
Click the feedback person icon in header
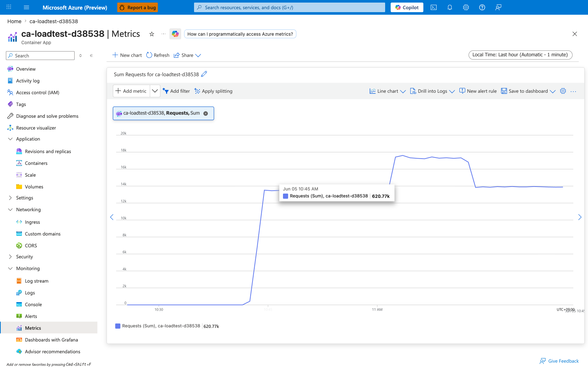pyautogui.click(x=498, y=7)
